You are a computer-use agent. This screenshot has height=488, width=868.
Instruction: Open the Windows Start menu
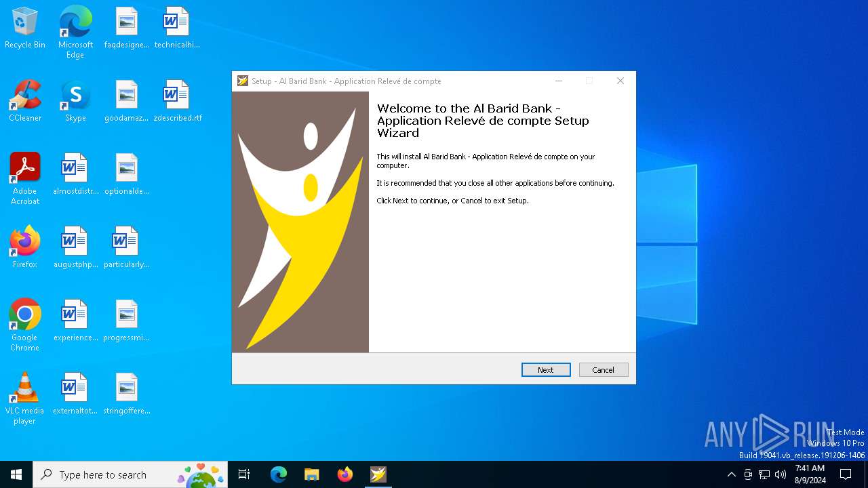coord(16,474)
